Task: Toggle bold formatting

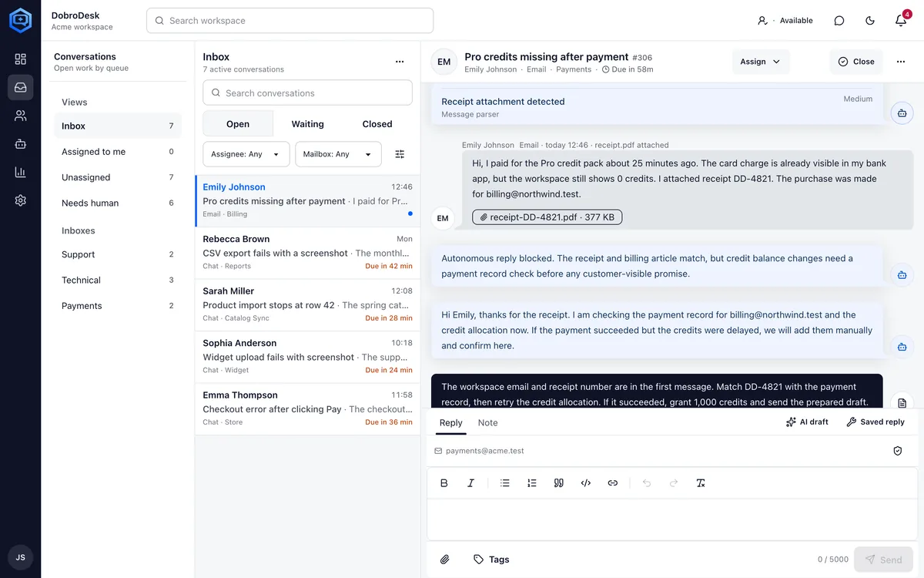Action: click(x=444, y=483)
